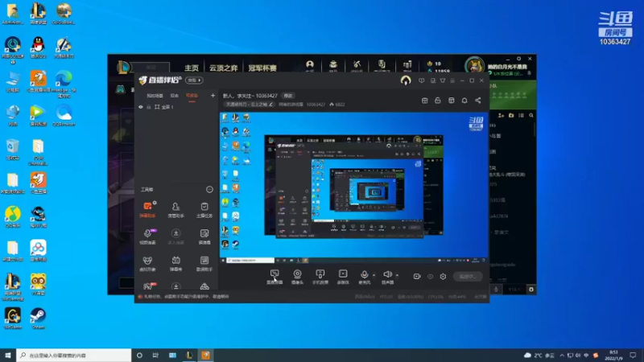Open toolbox more options circle button
Viewport: 644px width, 362px height.
point(209,189)
